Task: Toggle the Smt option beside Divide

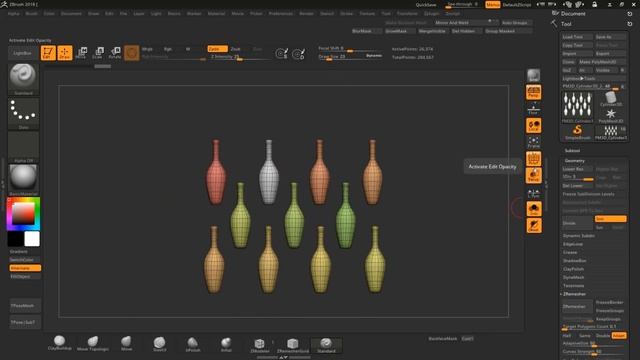Action: point(610,219)
